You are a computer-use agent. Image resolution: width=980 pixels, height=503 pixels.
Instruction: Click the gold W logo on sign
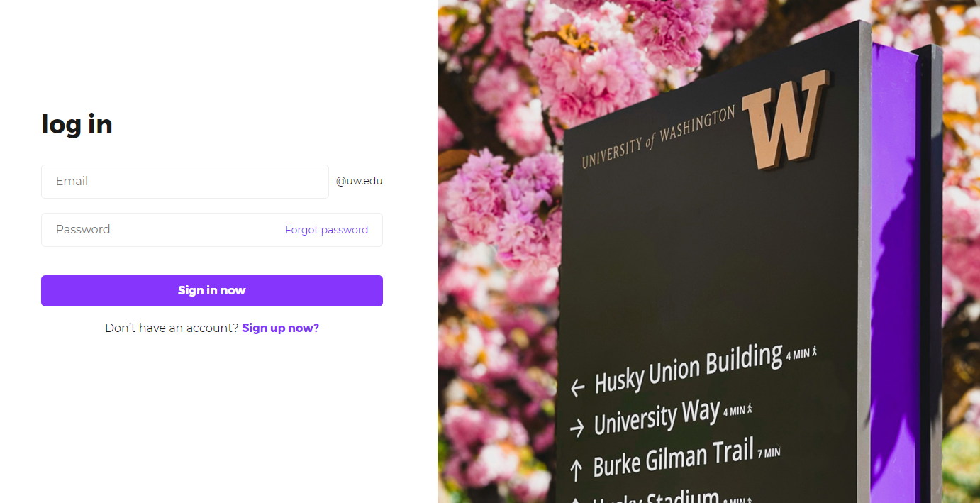tap(785, 119)
